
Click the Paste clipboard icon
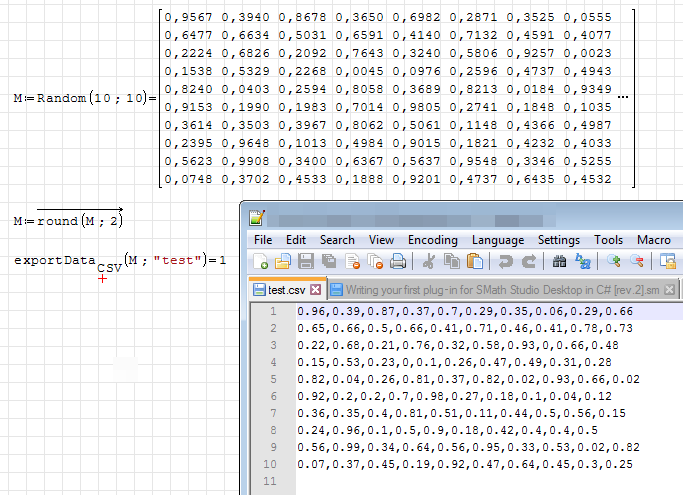(475, 263)
